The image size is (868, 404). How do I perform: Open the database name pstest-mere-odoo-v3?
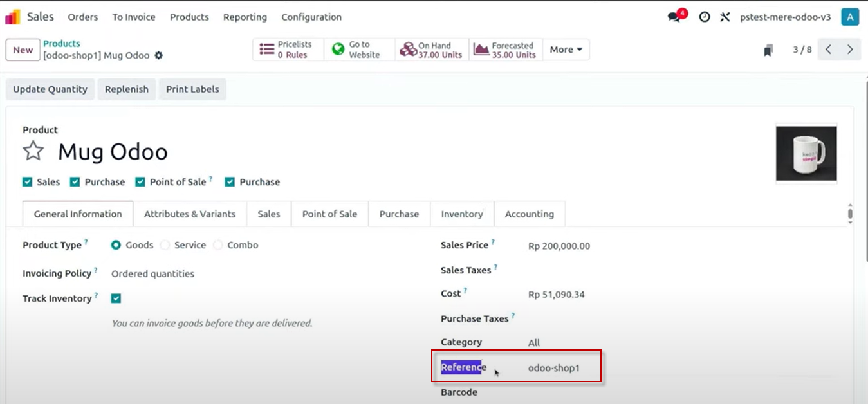785,17
